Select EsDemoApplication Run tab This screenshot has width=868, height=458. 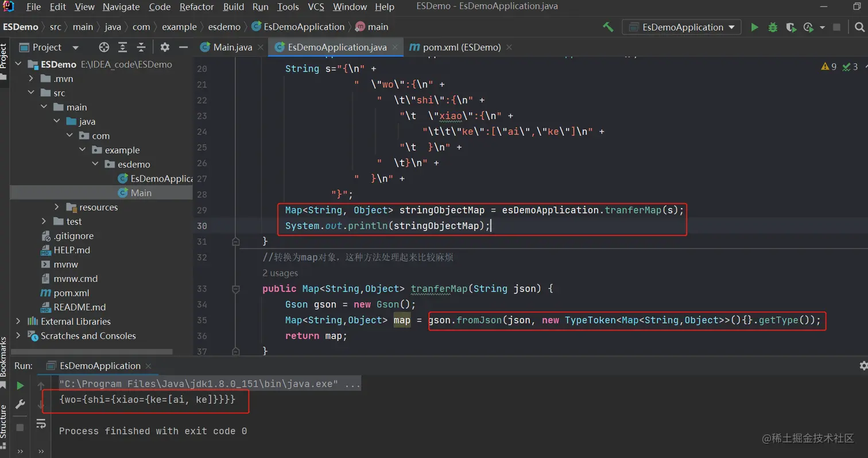click(100, 365)
